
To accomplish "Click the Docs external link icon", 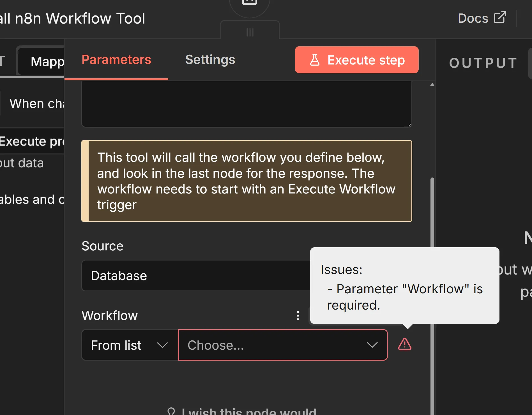I will tap(500, 17).
